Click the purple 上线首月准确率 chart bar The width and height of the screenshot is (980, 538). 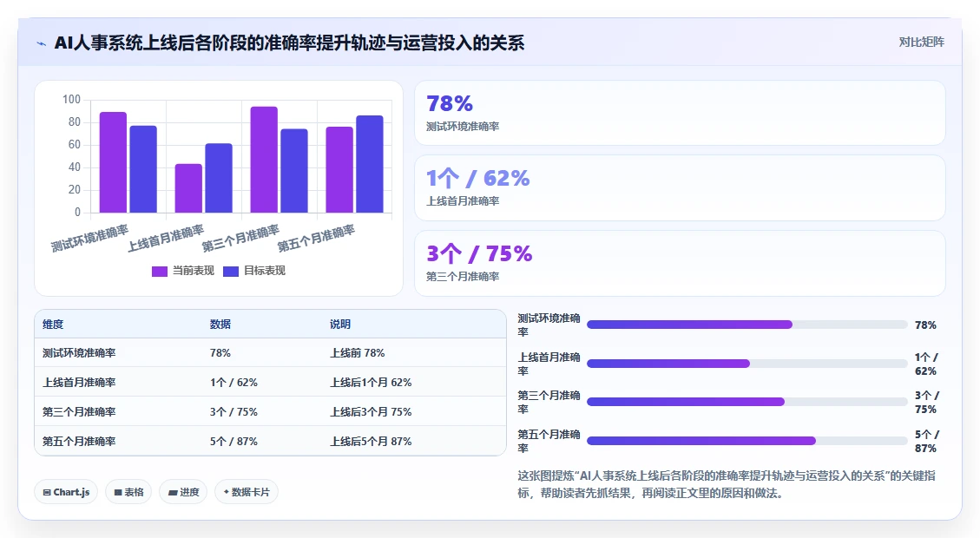click(188, 188)
